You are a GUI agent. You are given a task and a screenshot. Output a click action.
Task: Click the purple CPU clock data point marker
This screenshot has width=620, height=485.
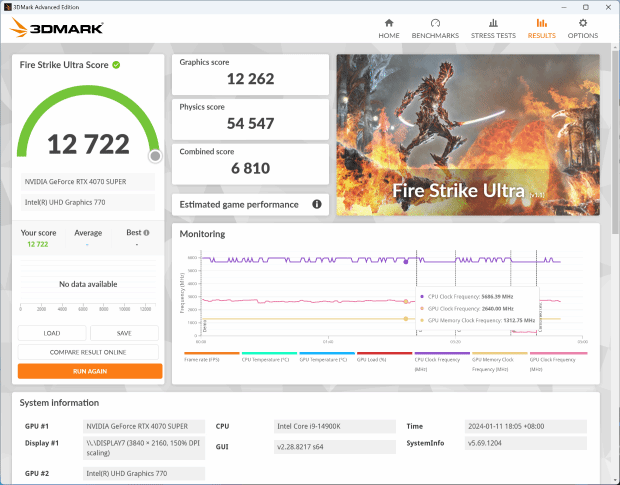406,262
